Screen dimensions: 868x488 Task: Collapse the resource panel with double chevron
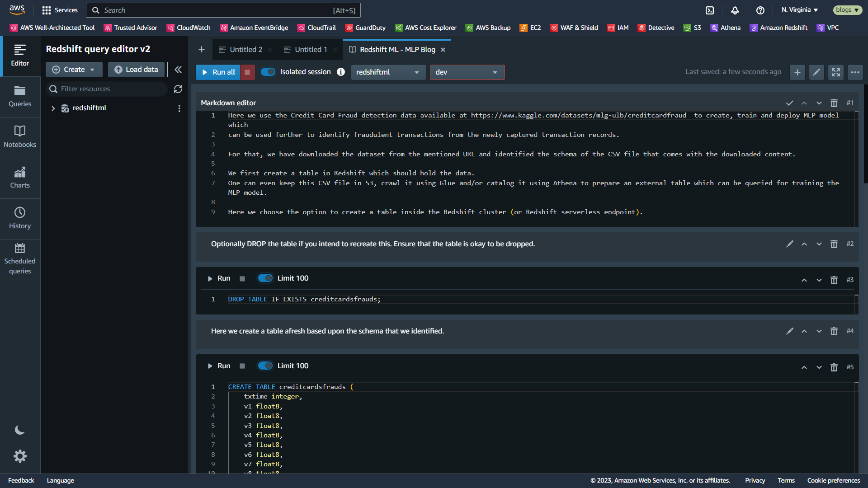(178, 70)
